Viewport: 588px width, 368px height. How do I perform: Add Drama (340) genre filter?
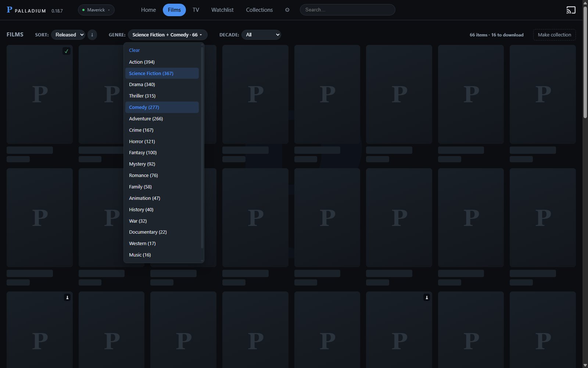point(162,84)
